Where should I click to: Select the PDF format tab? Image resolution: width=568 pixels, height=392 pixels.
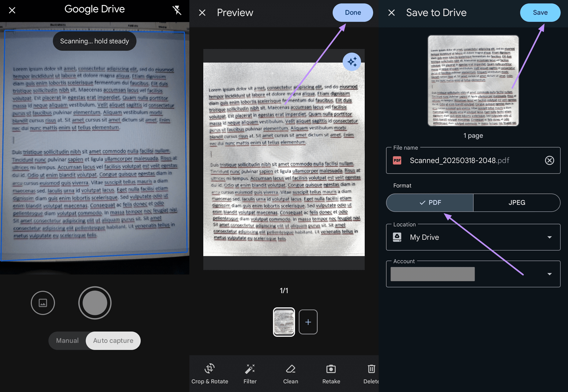click(x=430, y=203)
